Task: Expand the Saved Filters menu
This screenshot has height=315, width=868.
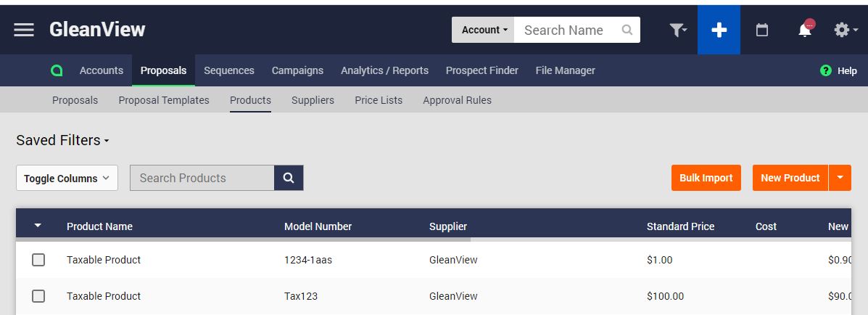Action: click(62, 140)
